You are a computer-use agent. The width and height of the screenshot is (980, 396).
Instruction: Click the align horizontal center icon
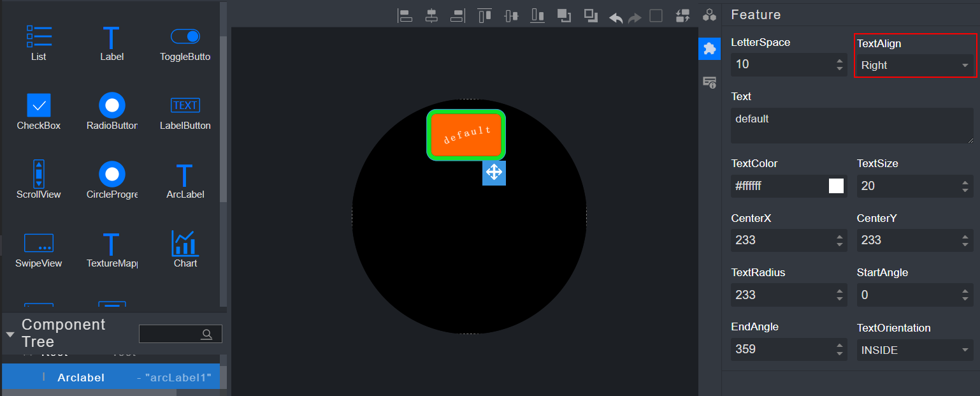431,16
